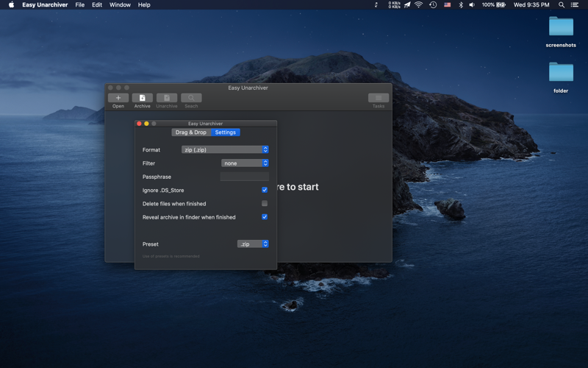This screenshot has width=588, height=368.
Task: Toggle Reveal archive in finder when finished
Action: [265, 217]
